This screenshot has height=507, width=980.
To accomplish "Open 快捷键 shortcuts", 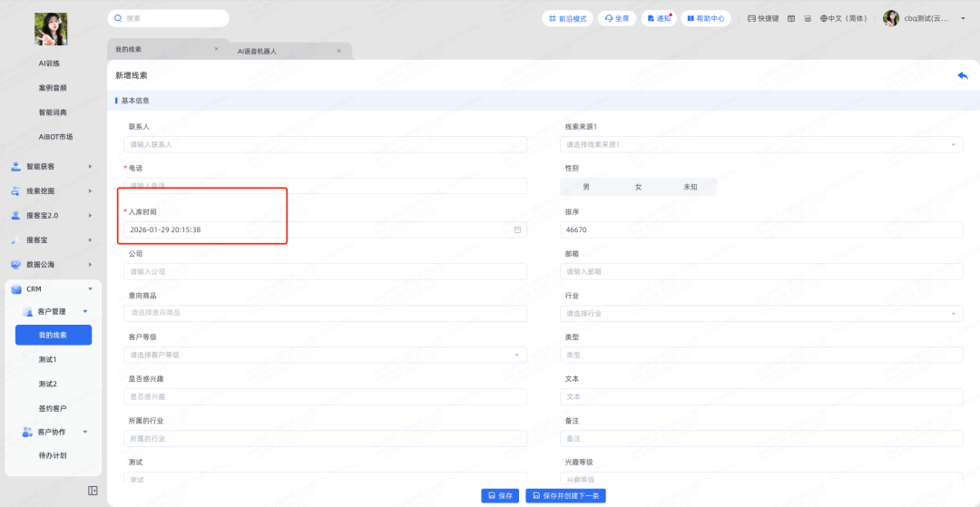I will click(x=763, y=18).
